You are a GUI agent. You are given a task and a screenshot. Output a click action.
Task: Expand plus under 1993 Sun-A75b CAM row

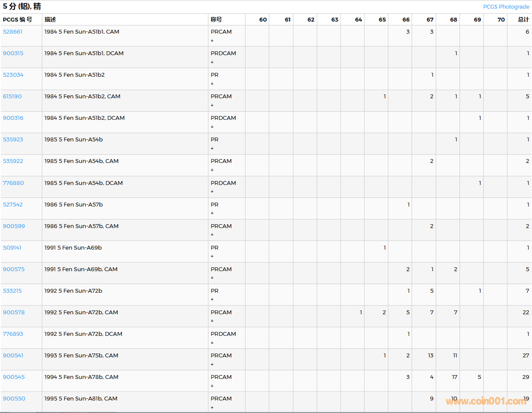point(212,365)
